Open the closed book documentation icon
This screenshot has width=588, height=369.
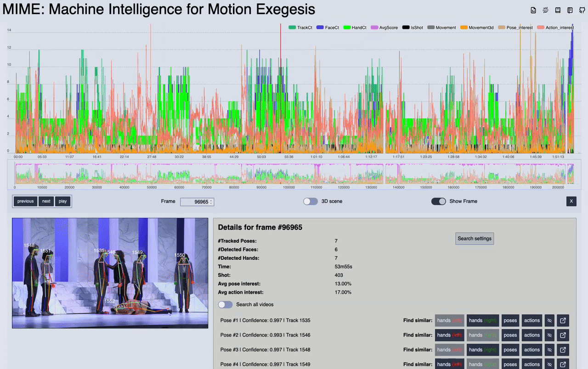pos(558,10)
